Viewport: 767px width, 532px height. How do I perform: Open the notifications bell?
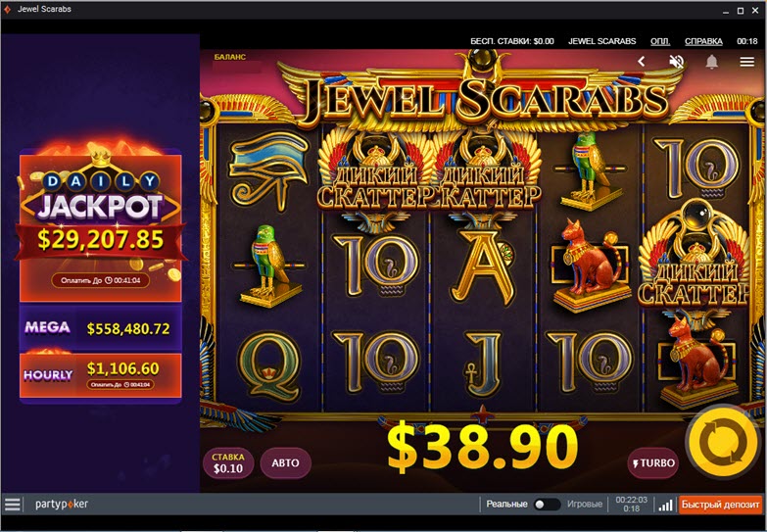point(712,62)
